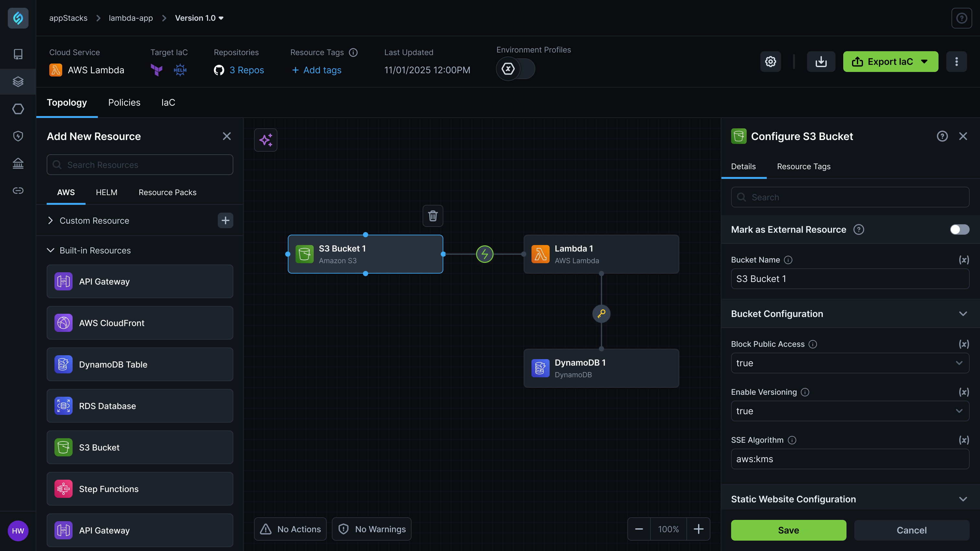Open the Resource Packs tab
The height and width of the screenshot is (551, 980).
pyautogui.click(x=168, y=192)
